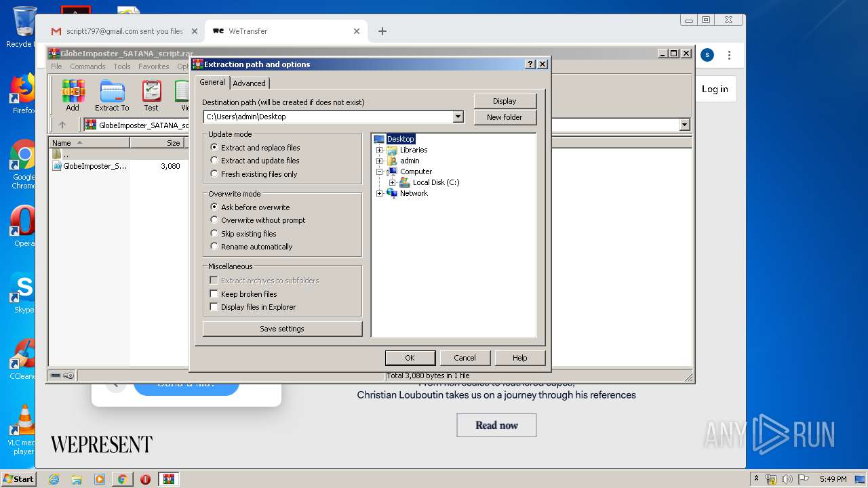Expand the Local Disk (C:) node
The image size is (868, 488).
pyautogui.click(x=392, y=182)
